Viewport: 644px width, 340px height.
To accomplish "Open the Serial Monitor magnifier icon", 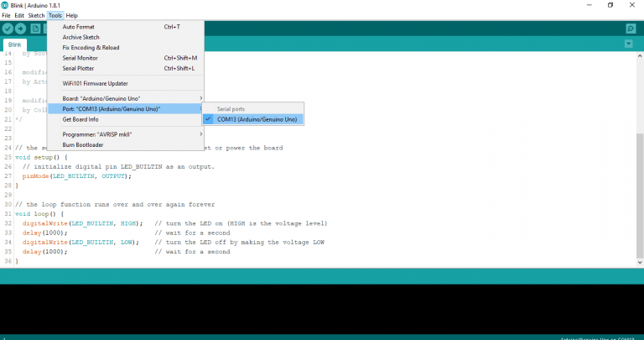I will [x=631, y=29].
